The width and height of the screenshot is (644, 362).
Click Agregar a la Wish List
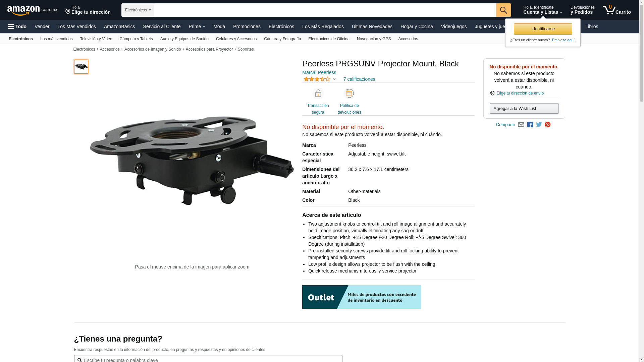(x=524, y=108)
